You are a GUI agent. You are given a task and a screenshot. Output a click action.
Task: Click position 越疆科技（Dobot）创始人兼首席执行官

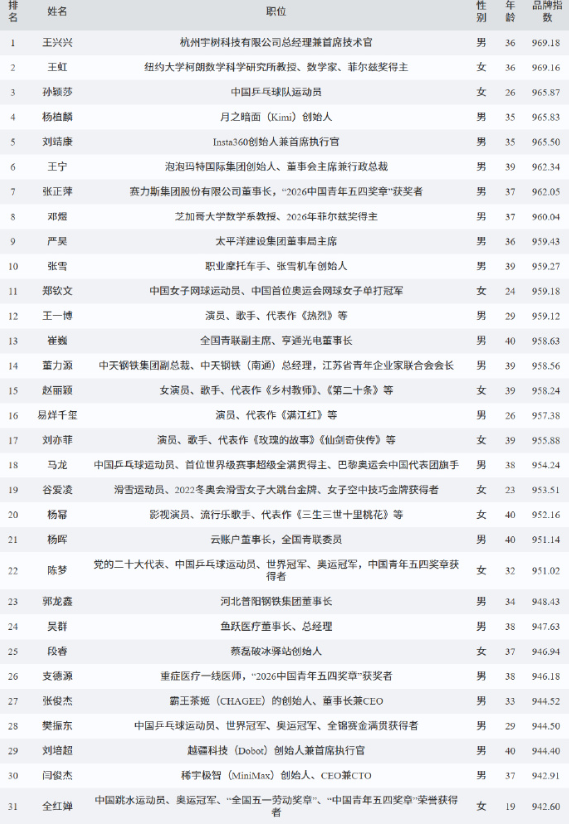276,751
